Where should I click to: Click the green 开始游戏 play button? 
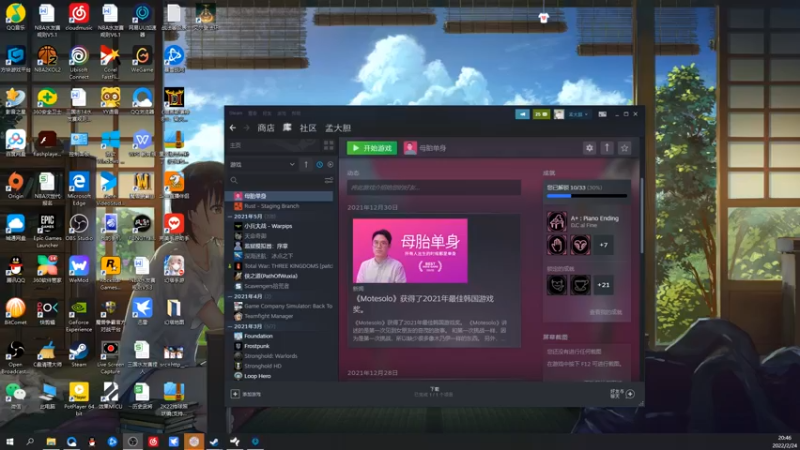(x=372, y=148)
